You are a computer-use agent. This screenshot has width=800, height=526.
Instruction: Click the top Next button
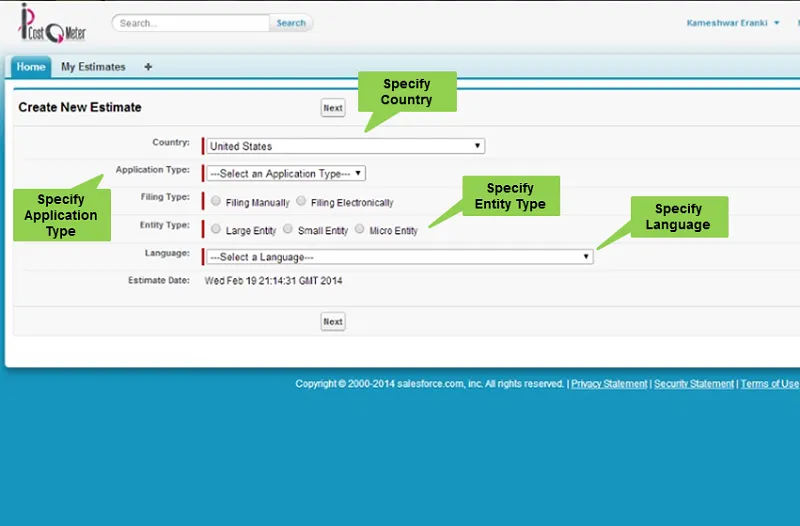click(x=333, y=108)
